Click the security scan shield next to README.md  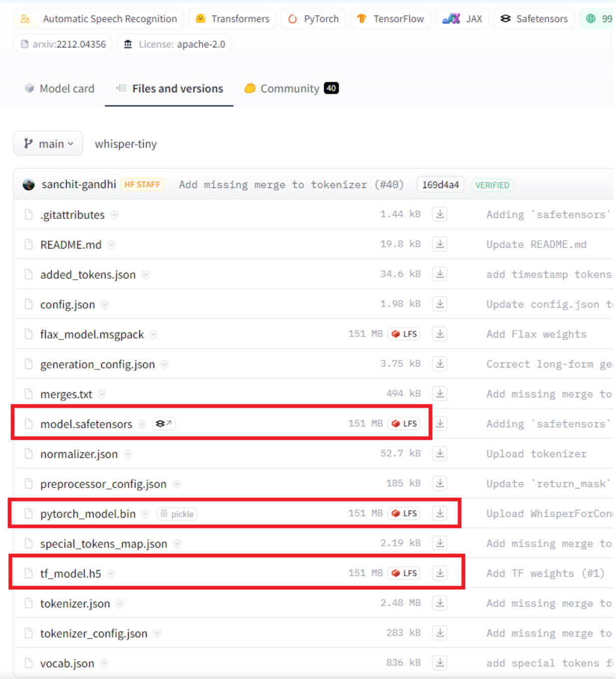point(112,245)
